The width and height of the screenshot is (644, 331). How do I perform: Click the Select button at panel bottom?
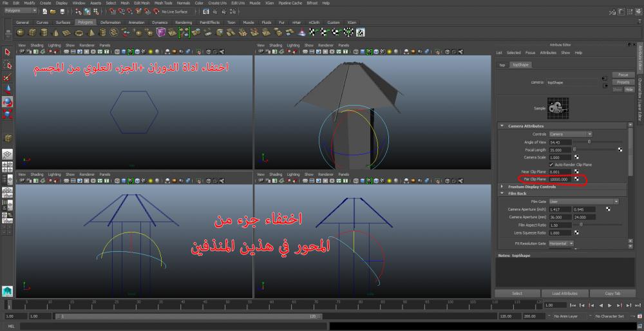[x=517, y=294]
